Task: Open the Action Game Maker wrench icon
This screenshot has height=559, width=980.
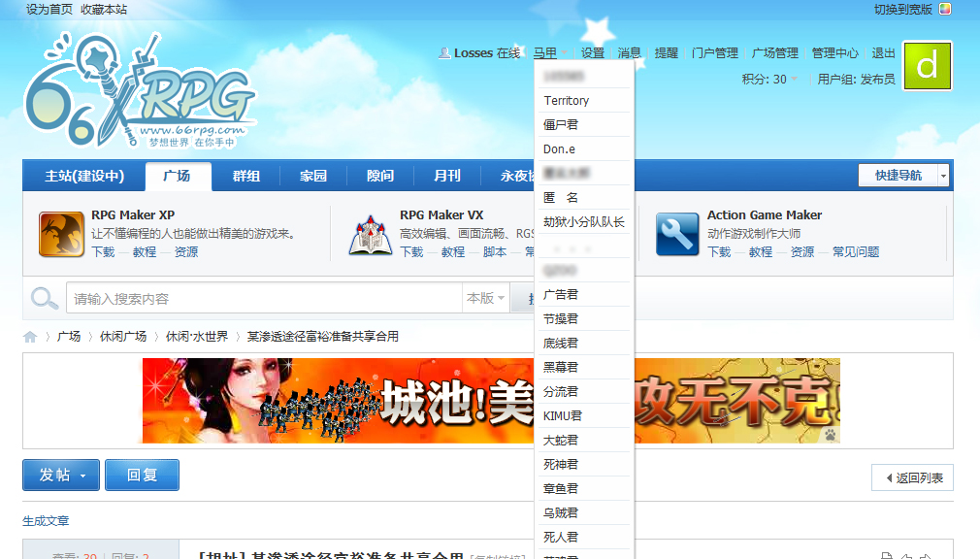Action: 677,234
